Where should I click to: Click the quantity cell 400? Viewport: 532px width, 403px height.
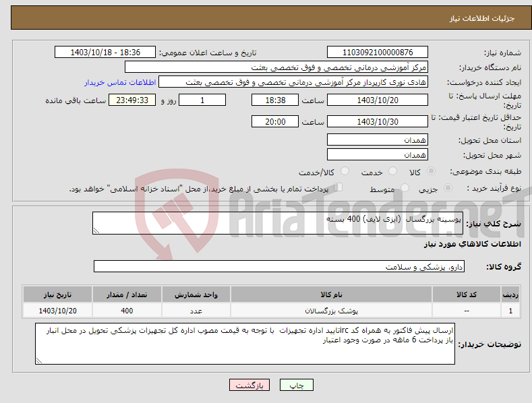(x=127, y=311)
